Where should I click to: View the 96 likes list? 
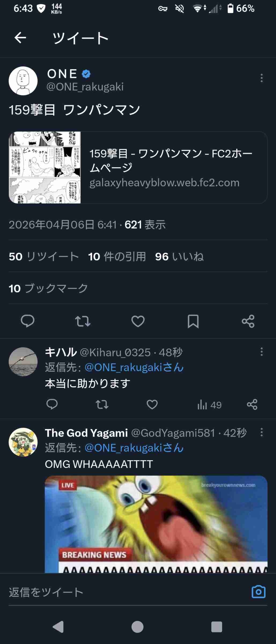tap(179, 257)
